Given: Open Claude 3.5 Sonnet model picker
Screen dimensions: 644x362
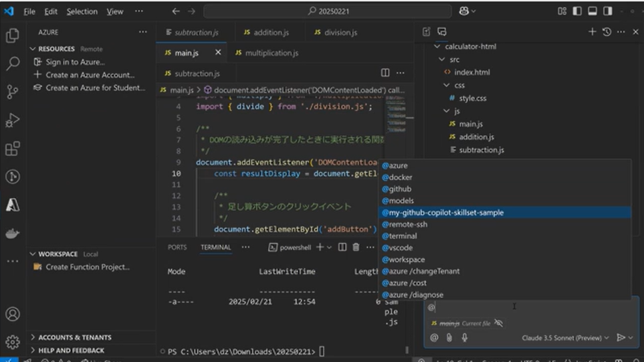Looking at the screenshot, I should (x=564, y=338).
